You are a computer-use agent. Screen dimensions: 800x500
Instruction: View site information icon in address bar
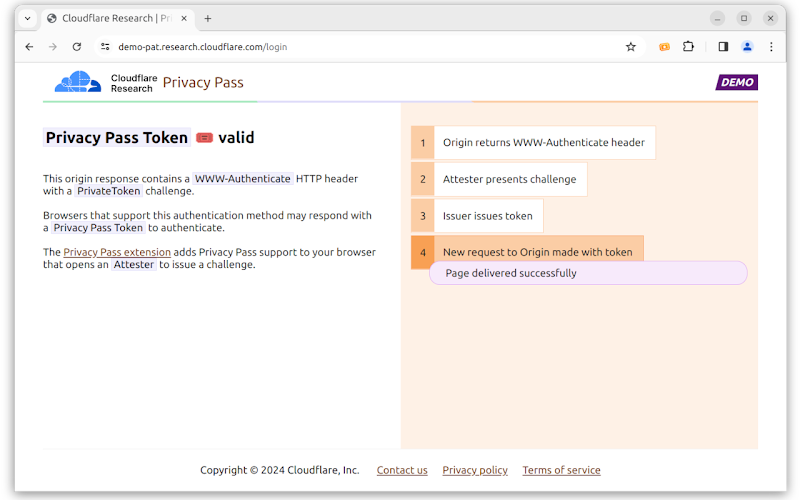105,47
